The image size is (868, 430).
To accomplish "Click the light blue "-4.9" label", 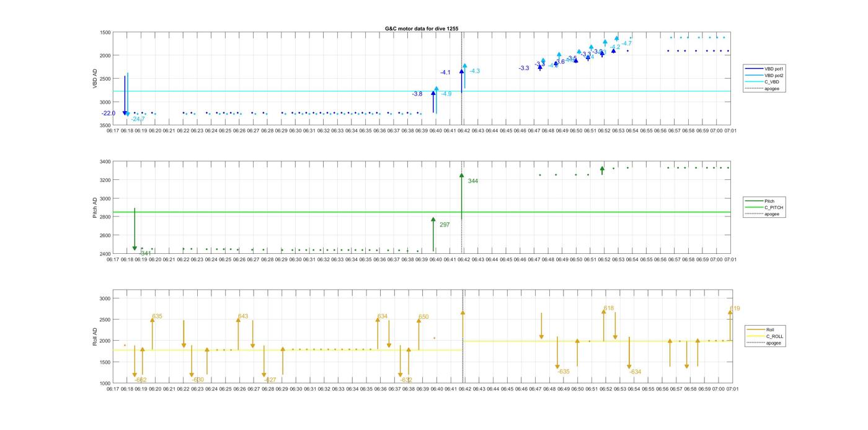I will pos(446,94).
